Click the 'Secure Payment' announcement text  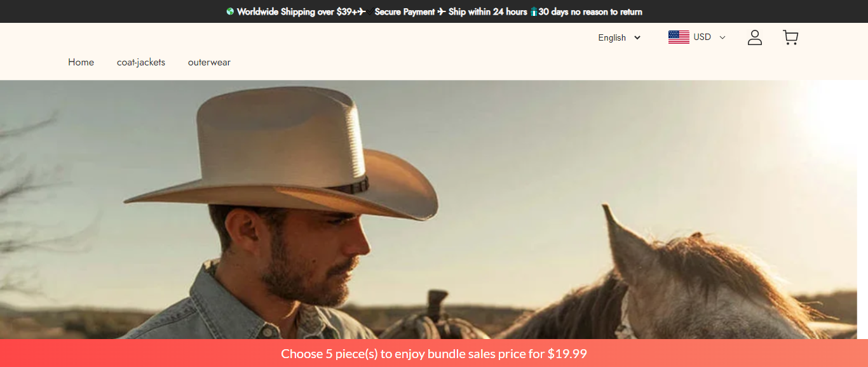coord(405,11)
